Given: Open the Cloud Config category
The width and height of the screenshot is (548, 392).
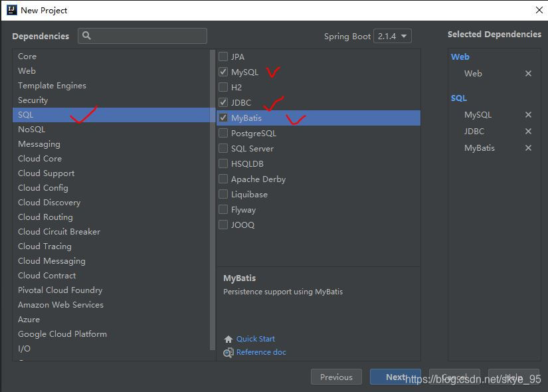Looking at the screenshot, I should 111,188.
